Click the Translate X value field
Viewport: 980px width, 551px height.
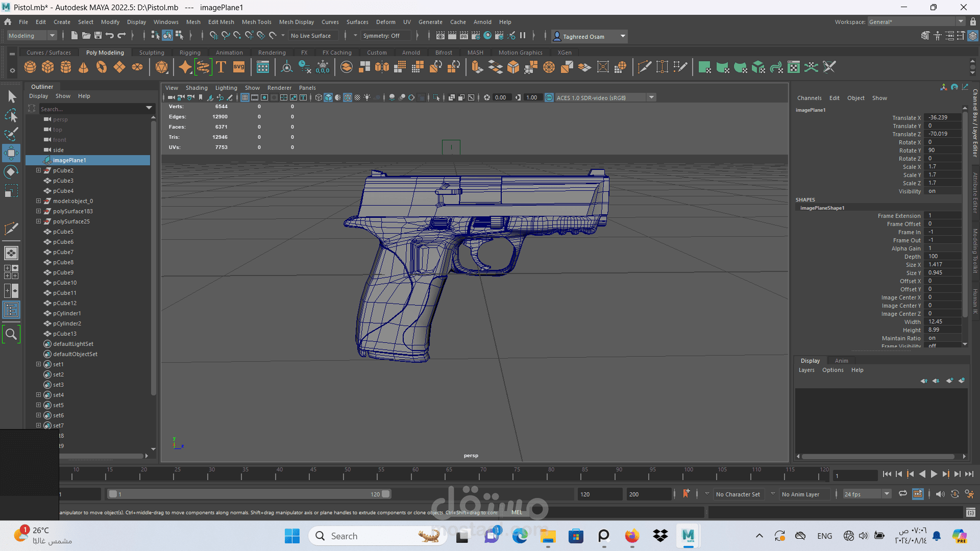click(x=942, y=117)
